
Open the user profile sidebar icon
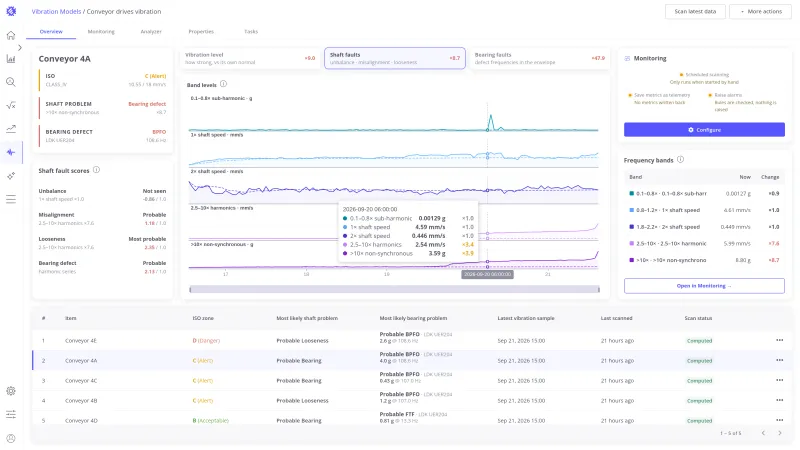point(11,438)
